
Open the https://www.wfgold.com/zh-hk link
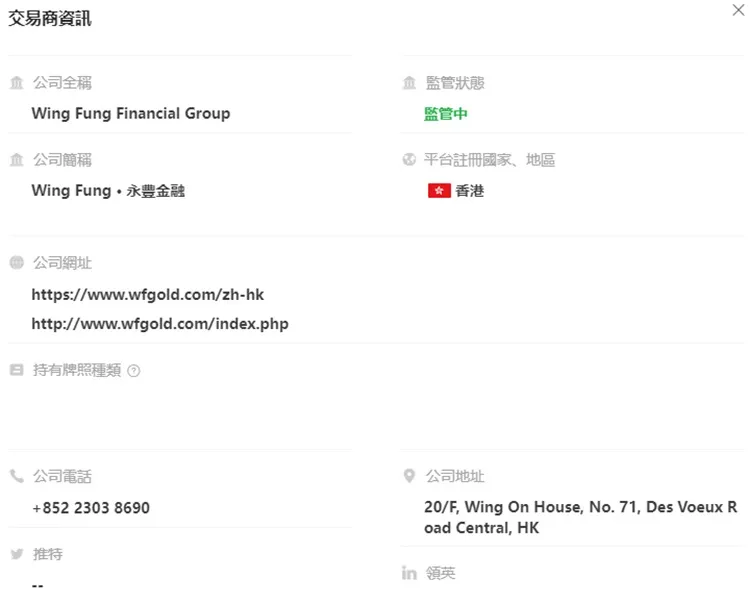tap(148, 294)
